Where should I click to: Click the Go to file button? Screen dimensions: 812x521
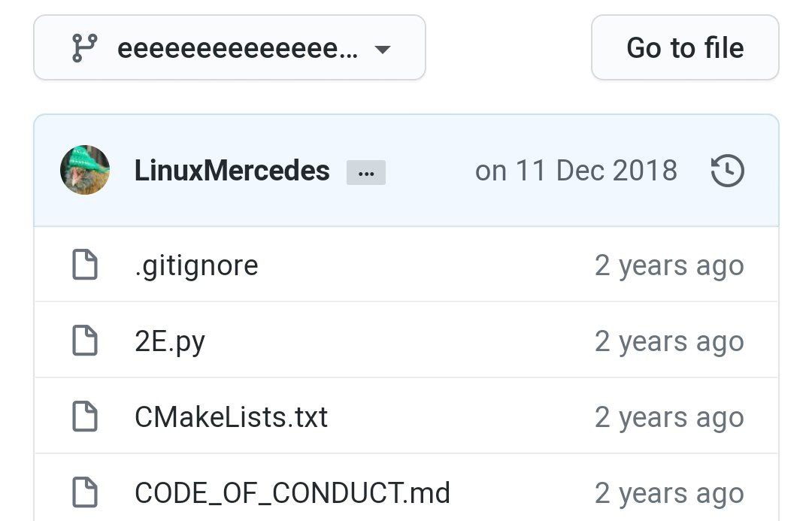[685, 47]
